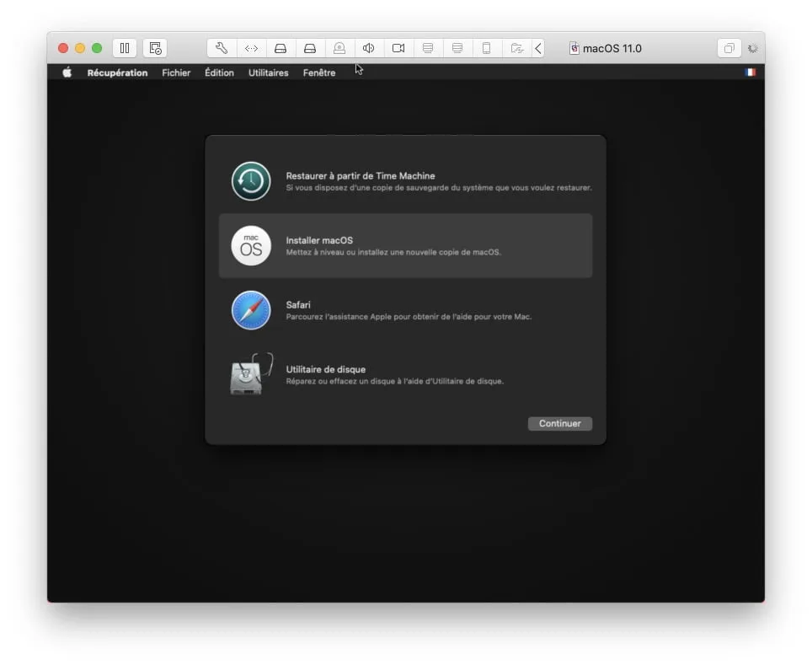Open the Apple menu
This screenshot has height=665, width=812.
pos(67,72)
